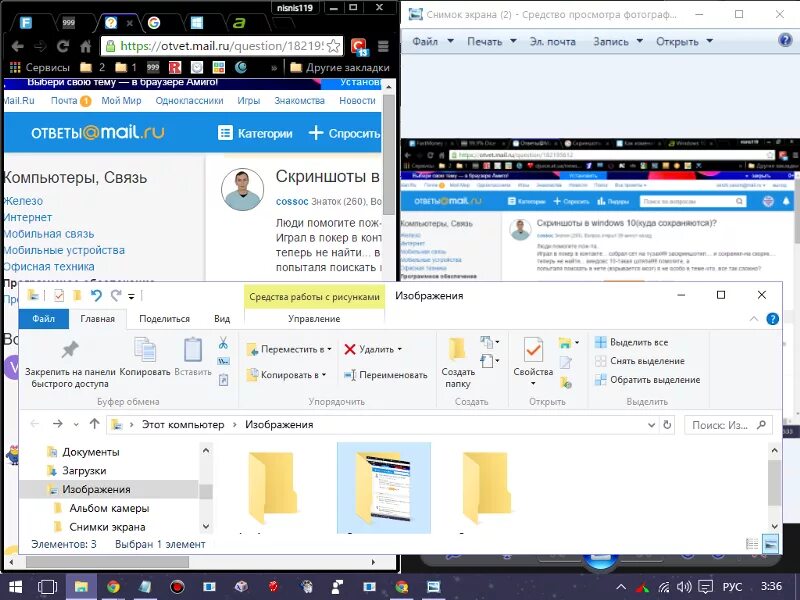Image resolution: width=800 pixels, height=600 pixels.
Task: Open Chrome hamburger menu
Action: tap(383, 46)
